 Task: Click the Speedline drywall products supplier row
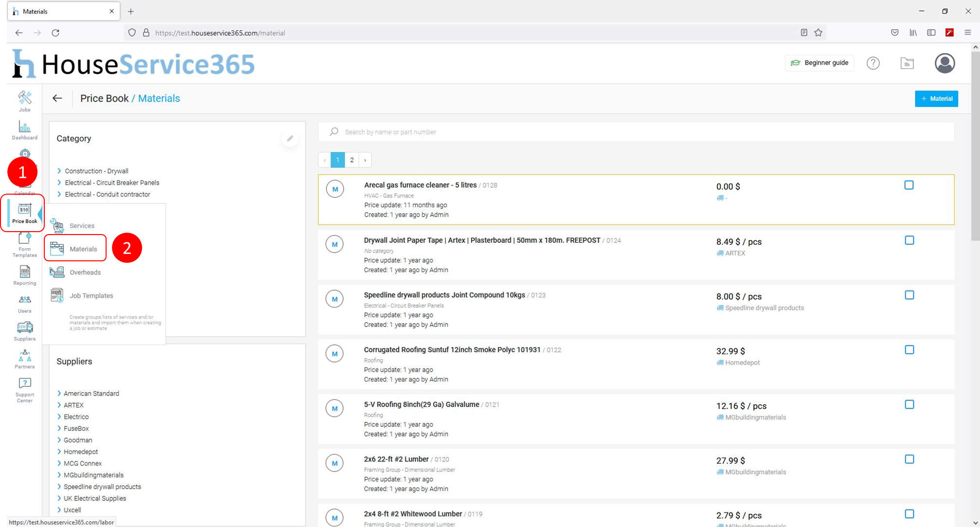(x=102, y=487)
